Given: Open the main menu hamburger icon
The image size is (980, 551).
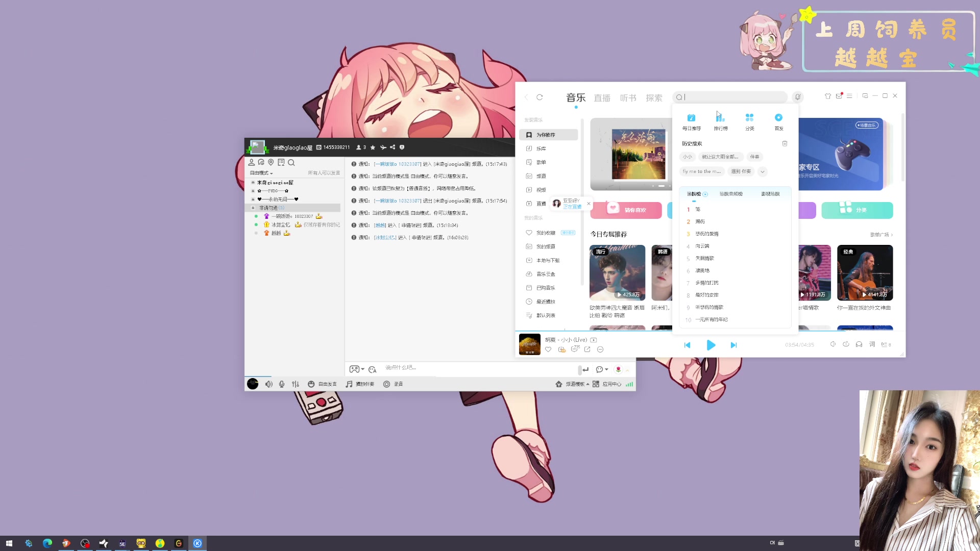Looking at the screenshot, I should [849, 96].
